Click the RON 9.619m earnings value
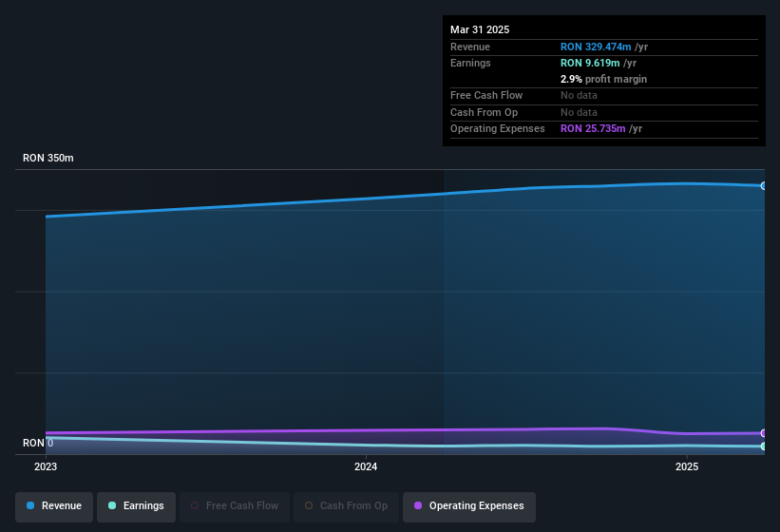This screenshot has height=532, width=780. point(590,63)
